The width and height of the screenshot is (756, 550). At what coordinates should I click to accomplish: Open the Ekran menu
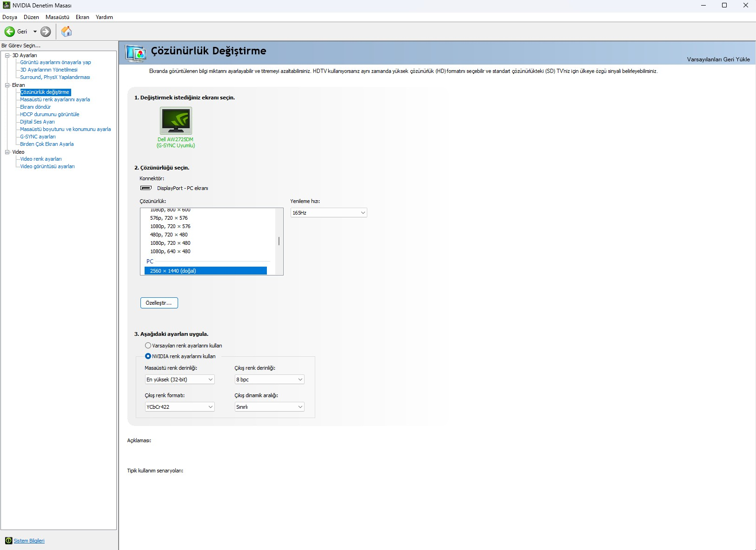tap(82, 17)
